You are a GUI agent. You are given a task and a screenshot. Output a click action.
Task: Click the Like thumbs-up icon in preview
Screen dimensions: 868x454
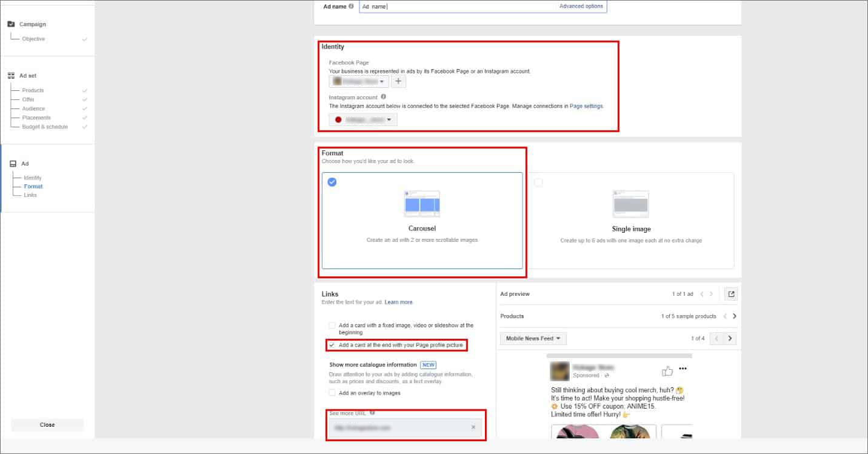pyautogui.click(x=667, y=371)
